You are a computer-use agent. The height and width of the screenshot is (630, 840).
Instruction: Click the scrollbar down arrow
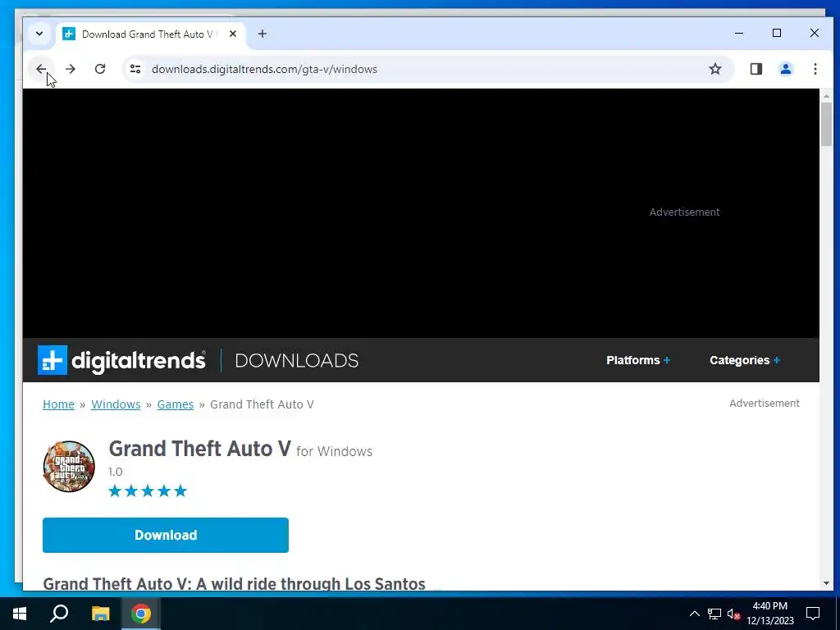coord(826,583)
